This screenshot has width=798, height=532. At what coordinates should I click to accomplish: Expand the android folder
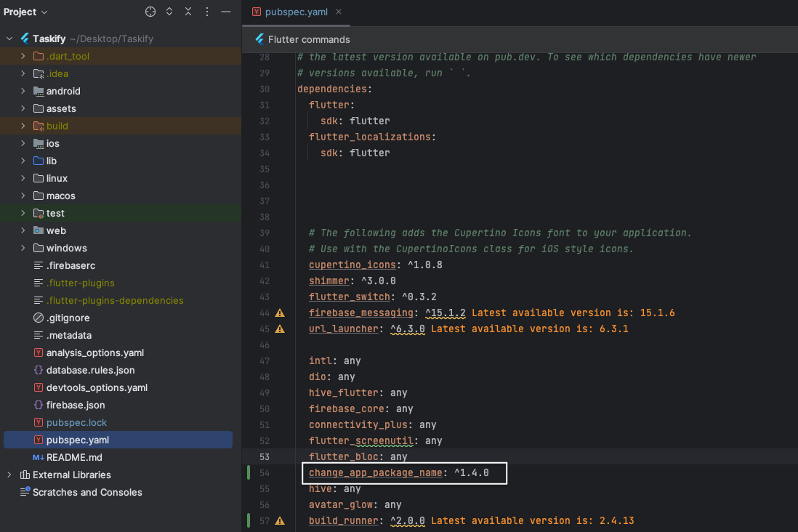[x=23, y=91]
